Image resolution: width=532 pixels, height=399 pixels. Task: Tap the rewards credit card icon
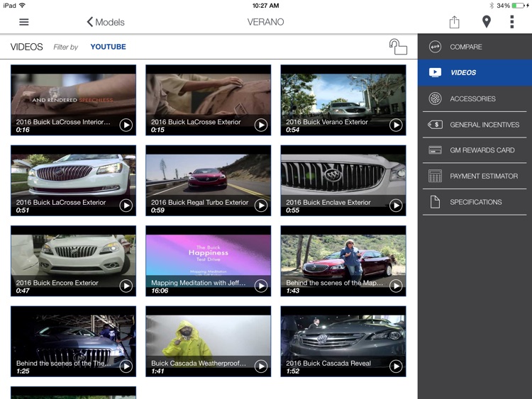point(435,150)
